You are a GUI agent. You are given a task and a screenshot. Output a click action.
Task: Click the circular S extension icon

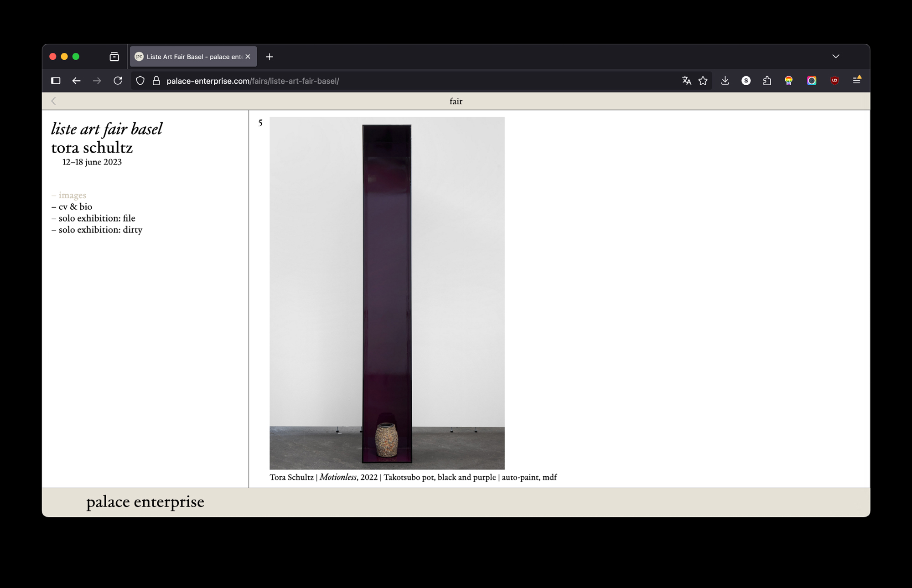(x=746, y=81)
